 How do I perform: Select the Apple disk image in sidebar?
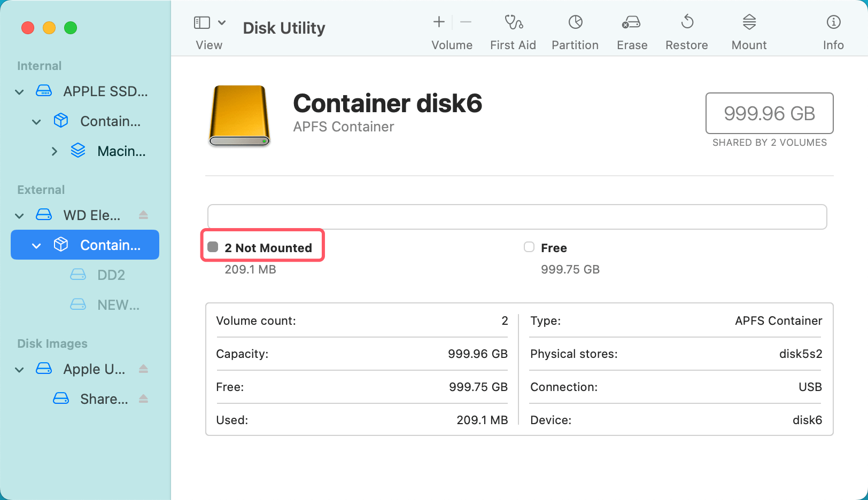point(94,369)
